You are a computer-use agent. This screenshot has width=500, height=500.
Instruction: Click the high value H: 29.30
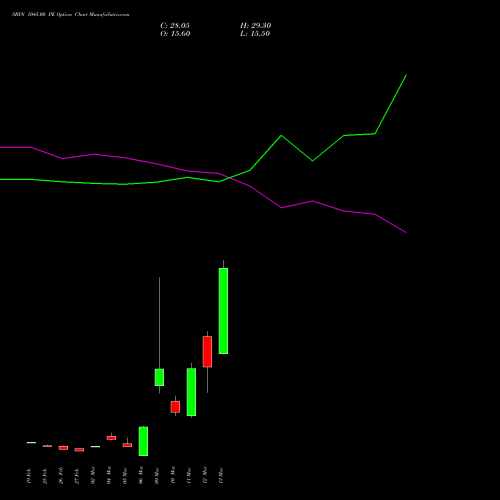(255, 26)
